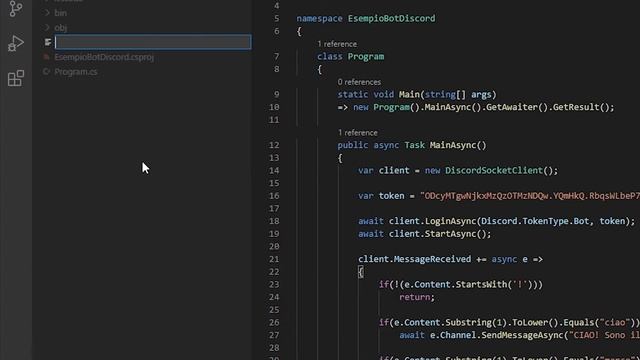Select the obj folder
This screenshot has height=360, width=640.
pyautogui.click(x=60, y=28)
